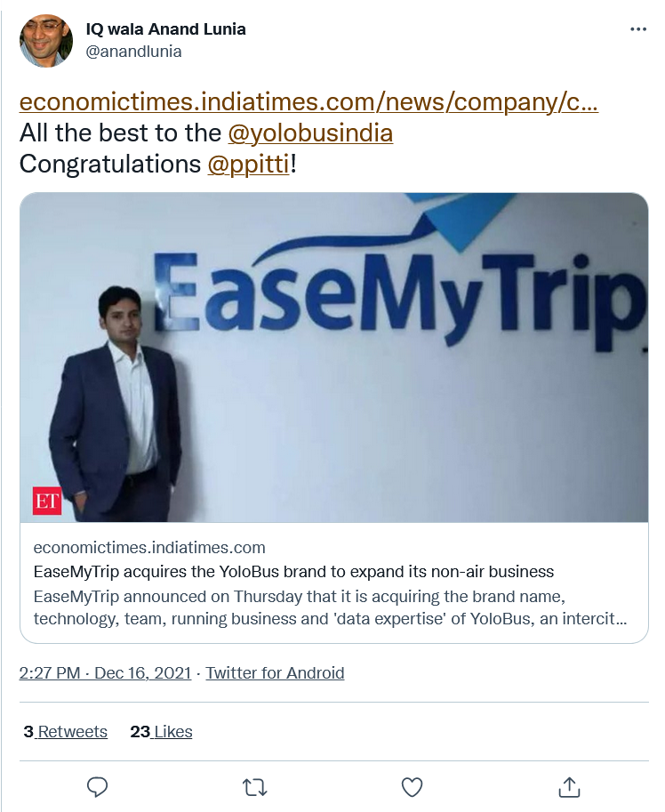Click Anand Lunia's profile avatar
The image size is (665, 812).
(46, 41)
